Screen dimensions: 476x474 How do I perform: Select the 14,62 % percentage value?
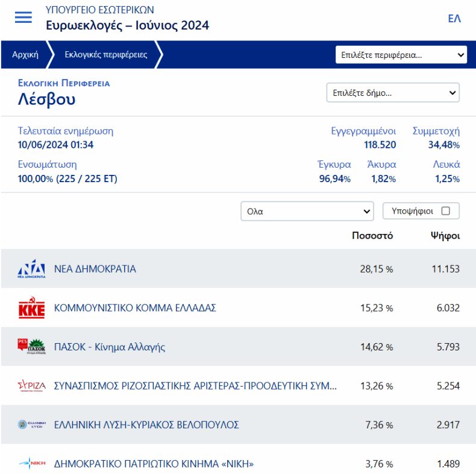tap(377, 347)
